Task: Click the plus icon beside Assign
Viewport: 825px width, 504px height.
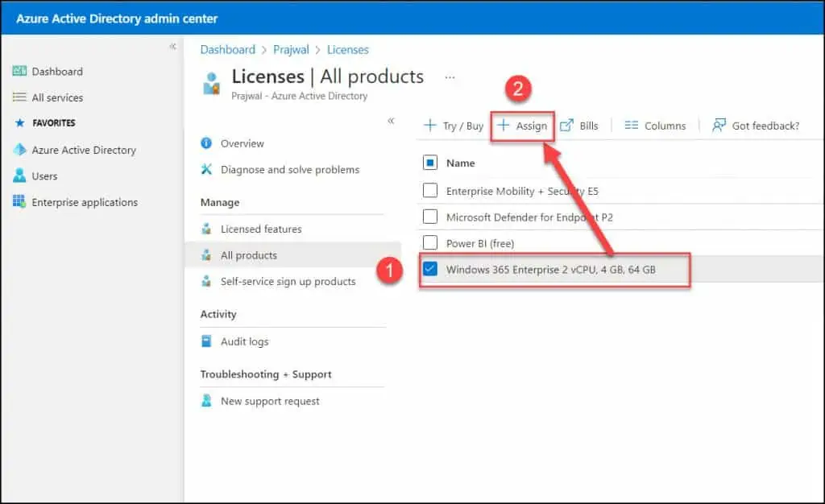Action: [x=503, y=125]
